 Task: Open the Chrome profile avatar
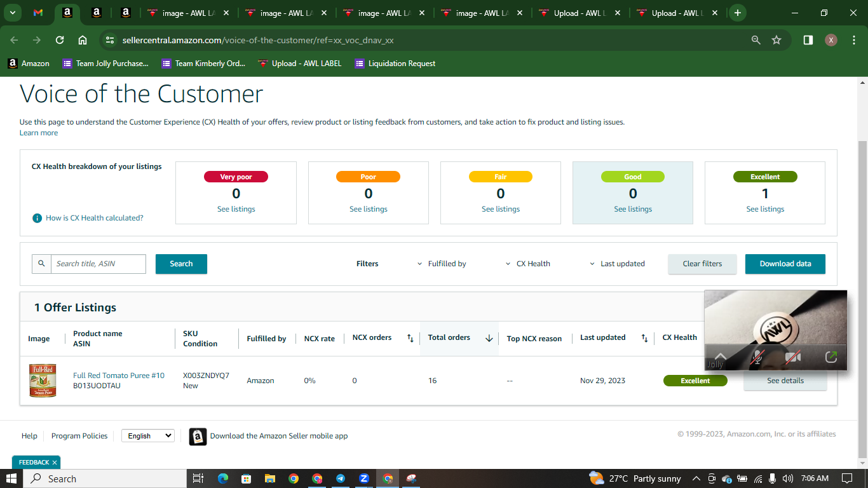click(831, 40)
